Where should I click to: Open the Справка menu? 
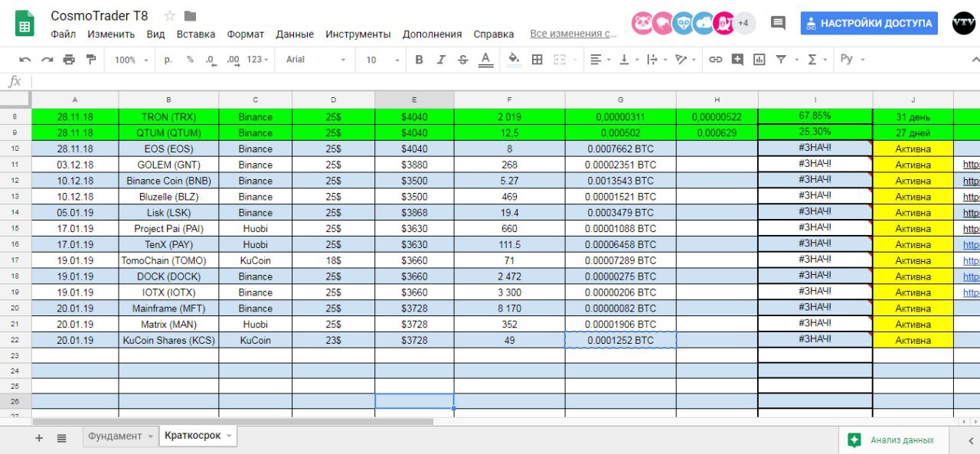[x=494, y=34]
